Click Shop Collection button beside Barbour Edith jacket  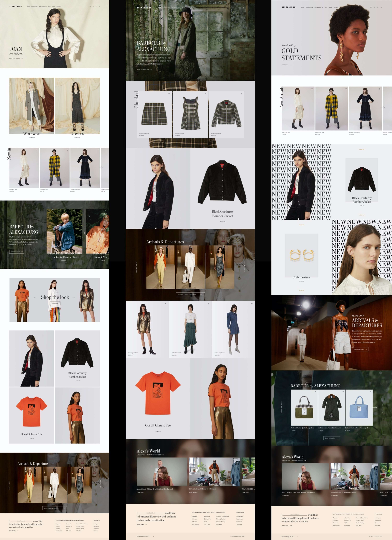tap(17, 252)
